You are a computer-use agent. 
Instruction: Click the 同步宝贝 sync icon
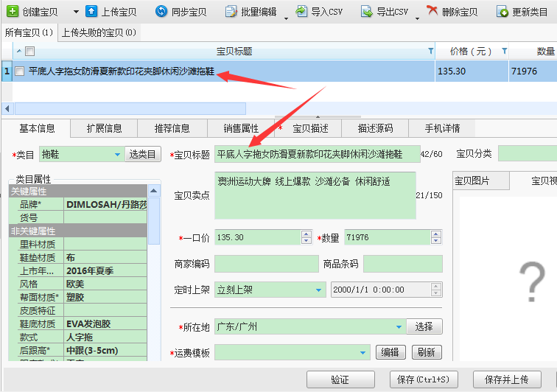pos(161,12)
